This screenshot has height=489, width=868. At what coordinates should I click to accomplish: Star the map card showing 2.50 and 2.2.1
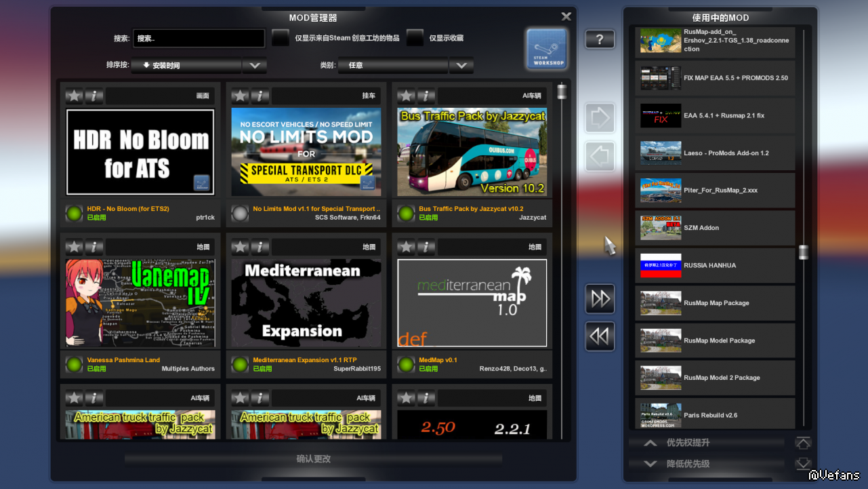coord(407,398)
